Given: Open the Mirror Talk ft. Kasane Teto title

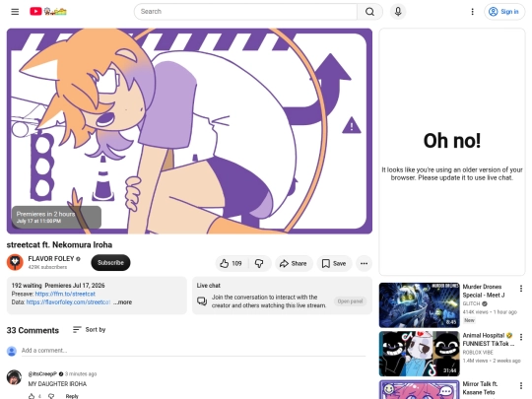Looking at the screenshot, I should point(480,388).
